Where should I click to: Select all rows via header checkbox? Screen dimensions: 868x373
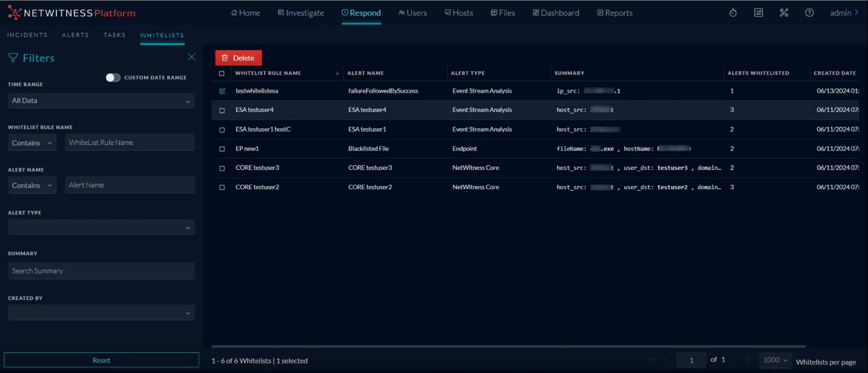tap(222, 73)
